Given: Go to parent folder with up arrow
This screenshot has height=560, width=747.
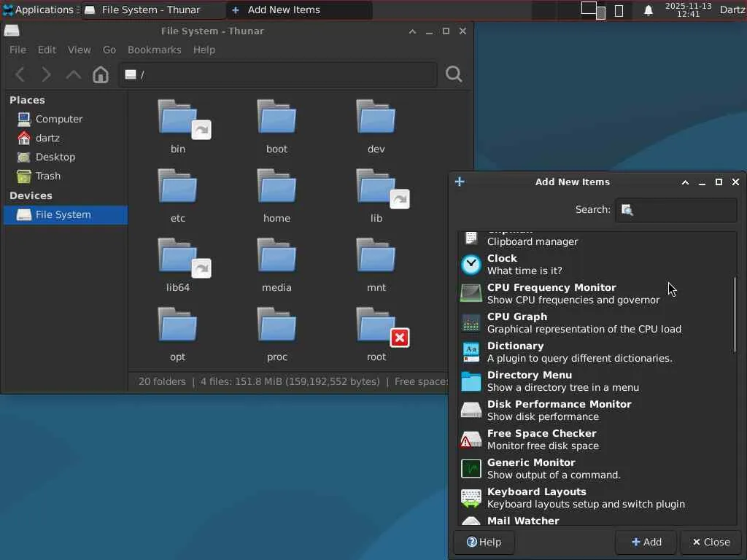Looking at the screenshot, I should (73, 74).
